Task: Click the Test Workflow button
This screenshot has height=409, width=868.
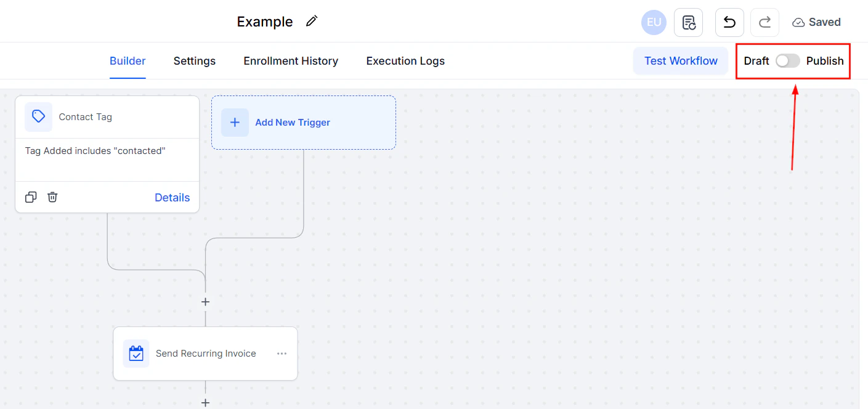Action: pyautogui.click(x=680, y=61)
